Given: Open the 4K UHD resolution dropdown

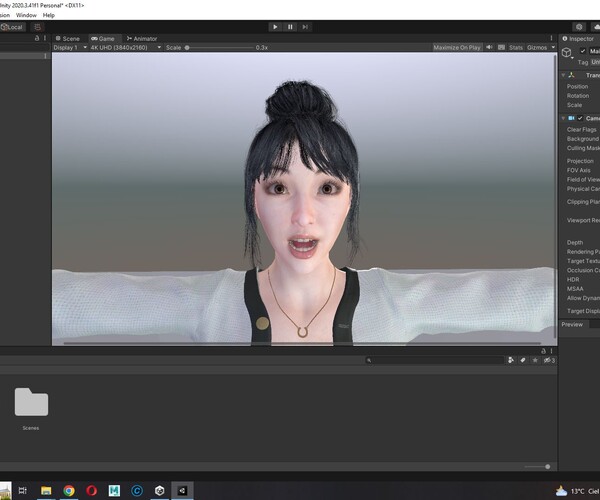Looking at the screenshot, I should pyautogui.click(x=125, y=47).
